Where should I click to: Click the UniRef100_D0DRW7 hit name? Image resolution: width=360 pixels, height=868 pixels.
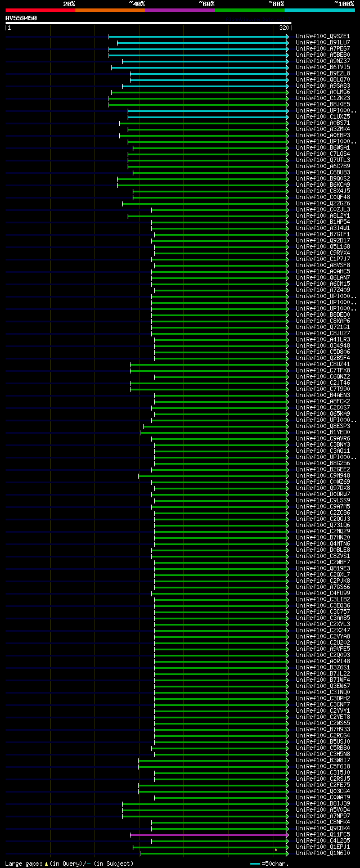[323, 494]
